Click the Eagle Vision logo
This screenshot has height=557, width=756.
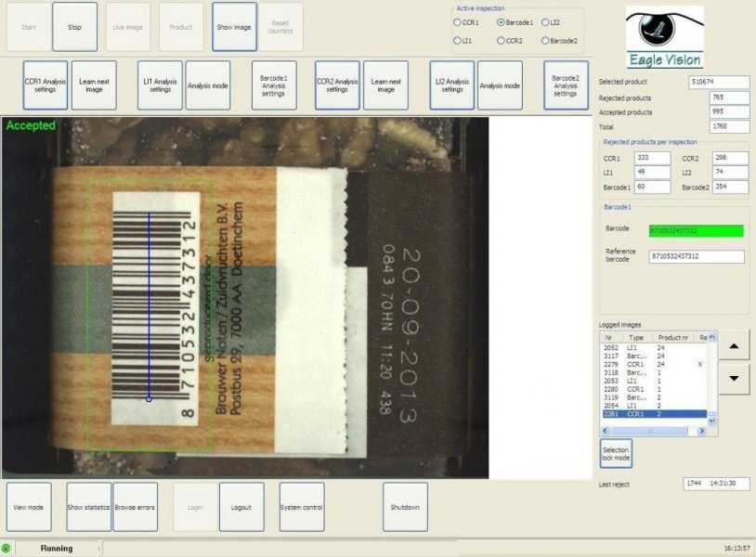tap(665, 37)
